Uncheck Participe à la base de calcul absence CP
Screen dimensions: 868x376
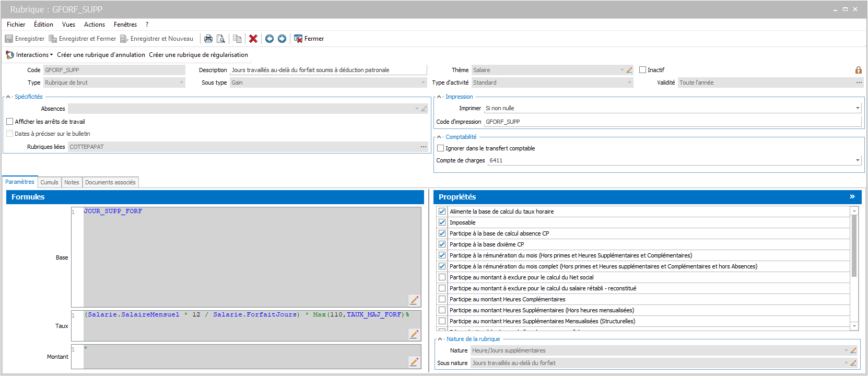point(442,233)
